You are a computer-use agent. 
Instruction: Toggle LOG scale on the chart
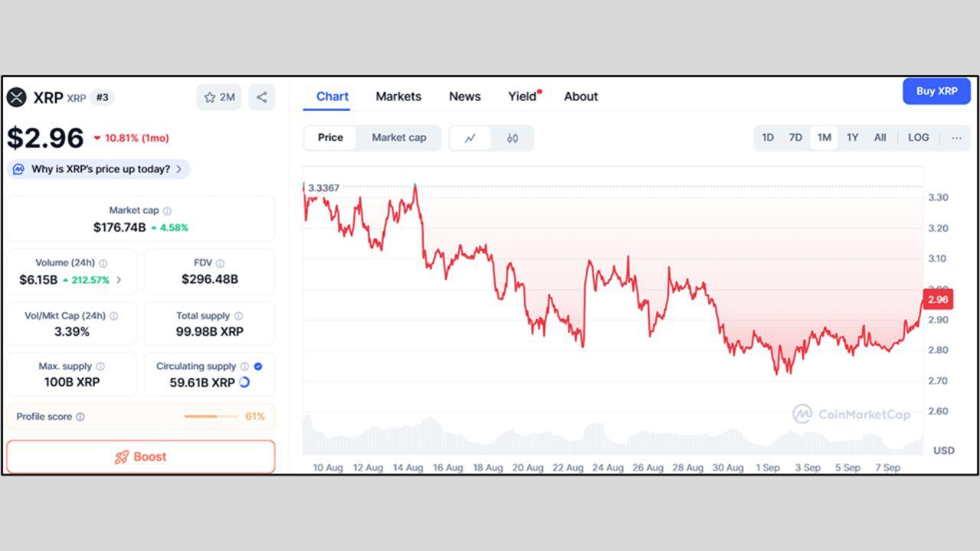[918, 138]
